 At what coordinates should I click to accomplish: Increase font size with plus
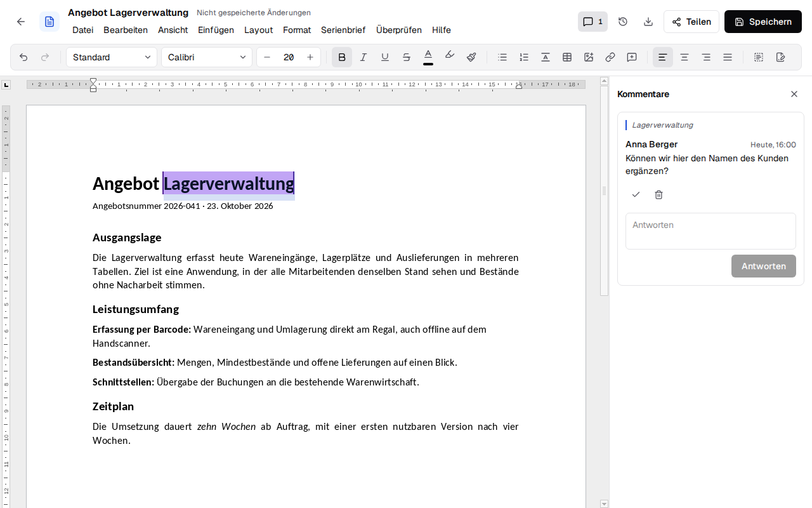click(310, 57)
